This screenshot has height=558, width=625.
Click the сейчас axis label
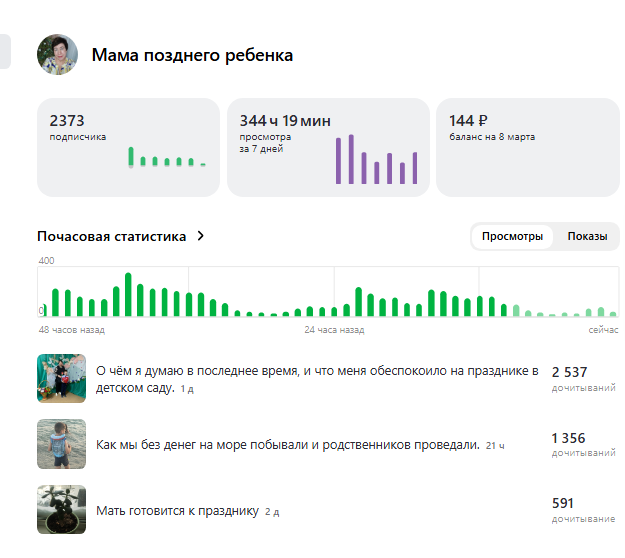[x=603, y=330]
